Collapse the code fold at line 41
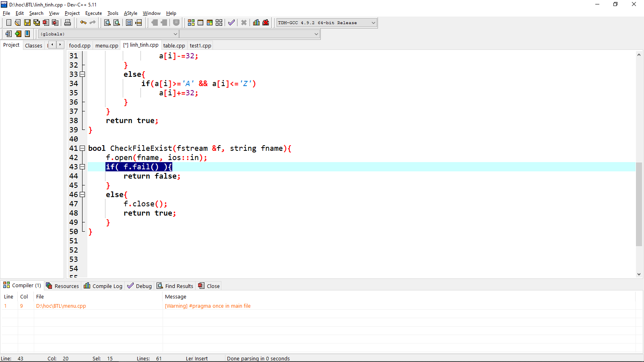 [83, 148]
